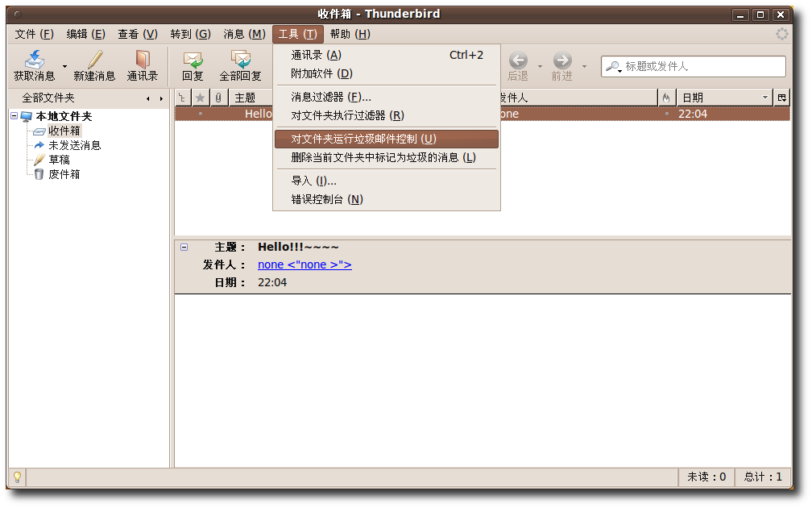Open the dropdown arrow next to 获取消息

pos(64,66)
